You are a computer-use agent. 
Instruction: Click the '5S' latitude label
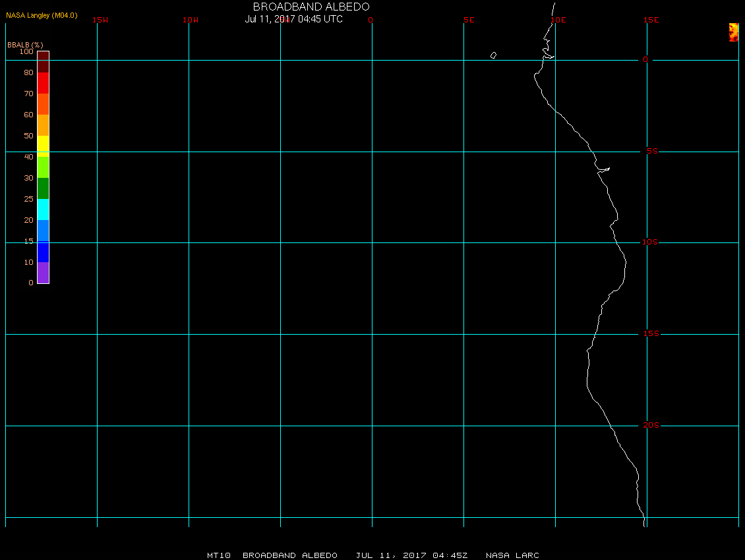point(652,151)
